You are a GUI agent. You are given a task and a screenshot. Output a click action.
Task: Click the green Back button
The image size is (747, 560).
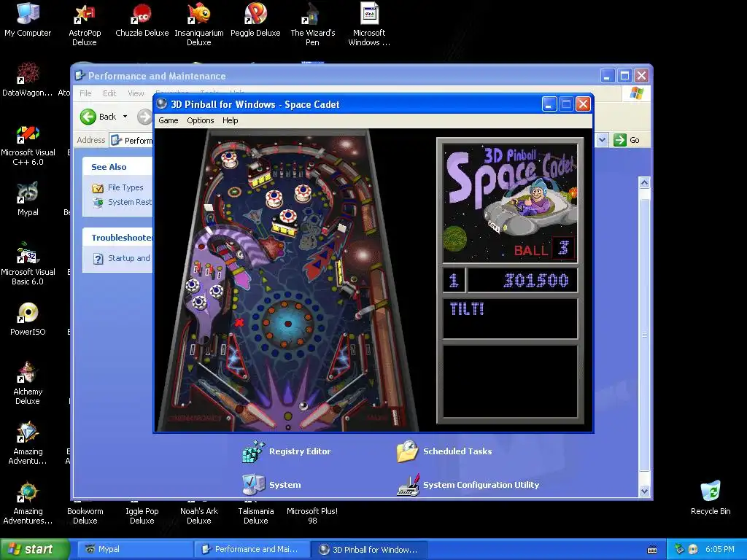(x=98, y=117)
